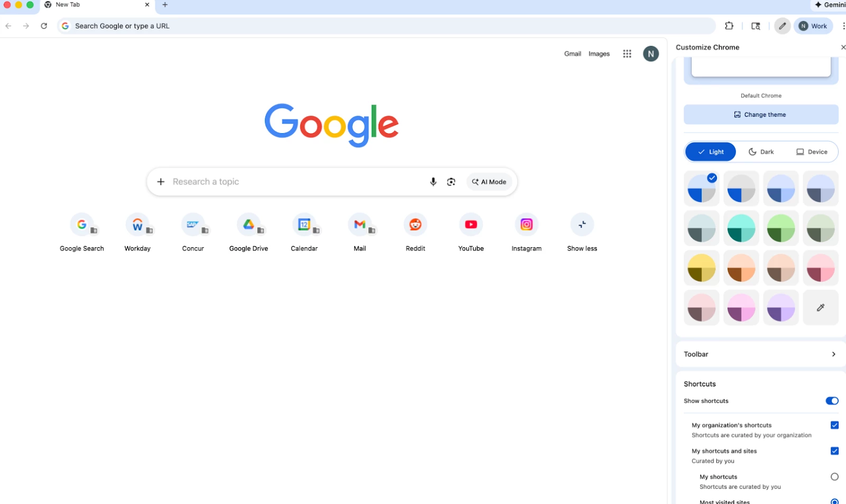Open the Reddit shortcut

(416, 232)
